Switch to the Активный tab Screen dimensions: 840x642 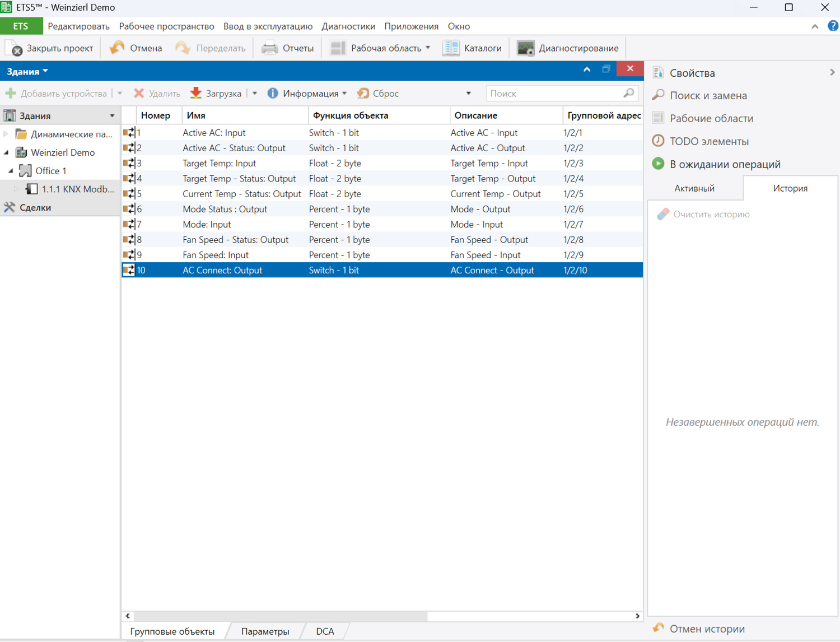(x=694, y=188)
